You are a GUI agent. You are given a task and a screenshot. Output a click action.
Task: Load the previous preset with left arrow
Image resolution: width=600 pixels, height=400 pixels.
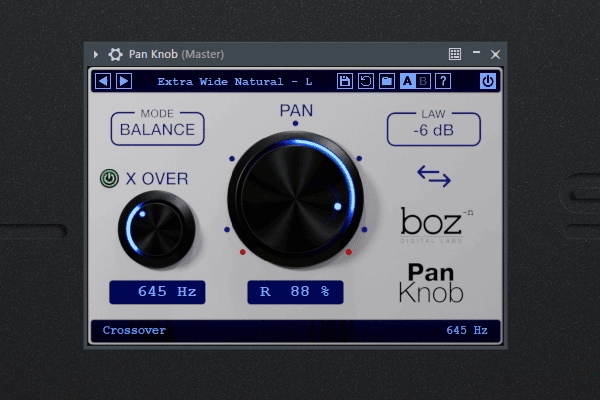click(103, 81)
